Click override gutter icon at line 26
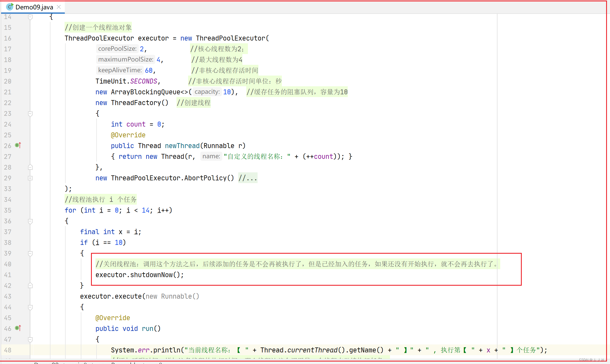The image size is (610, 364). click(18, 145)
